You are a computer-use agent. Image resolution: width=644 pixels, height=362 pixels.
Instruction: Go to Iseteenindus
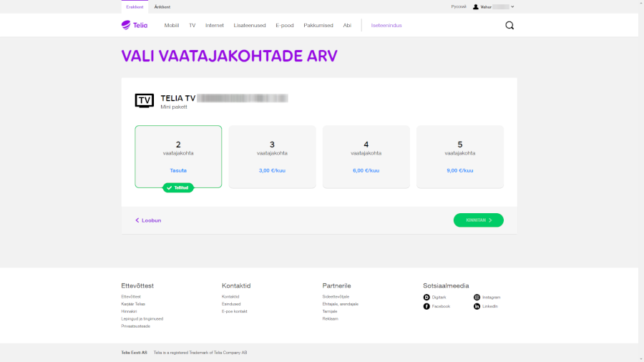386,26
